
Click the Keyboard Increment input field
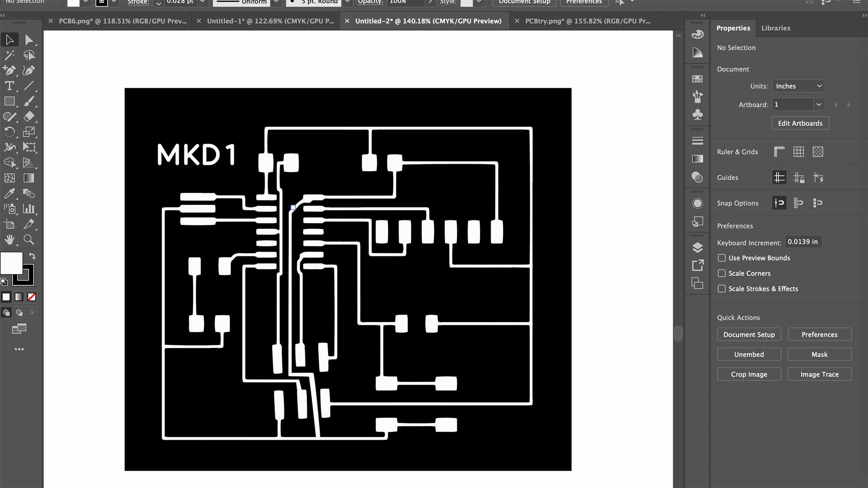point(803,242)
